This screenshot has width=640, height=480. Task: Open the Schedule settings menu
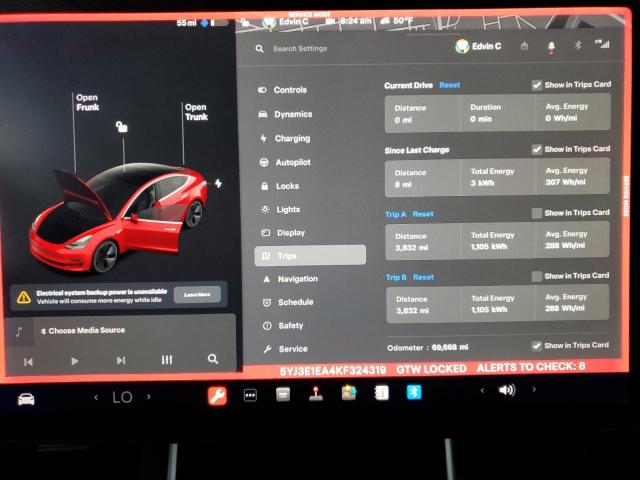289,302
